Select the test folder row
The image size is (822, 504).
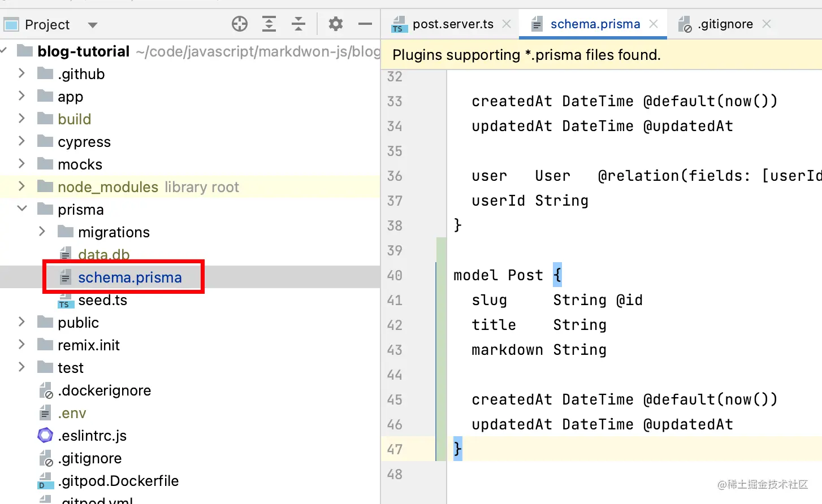click(190, 368)
